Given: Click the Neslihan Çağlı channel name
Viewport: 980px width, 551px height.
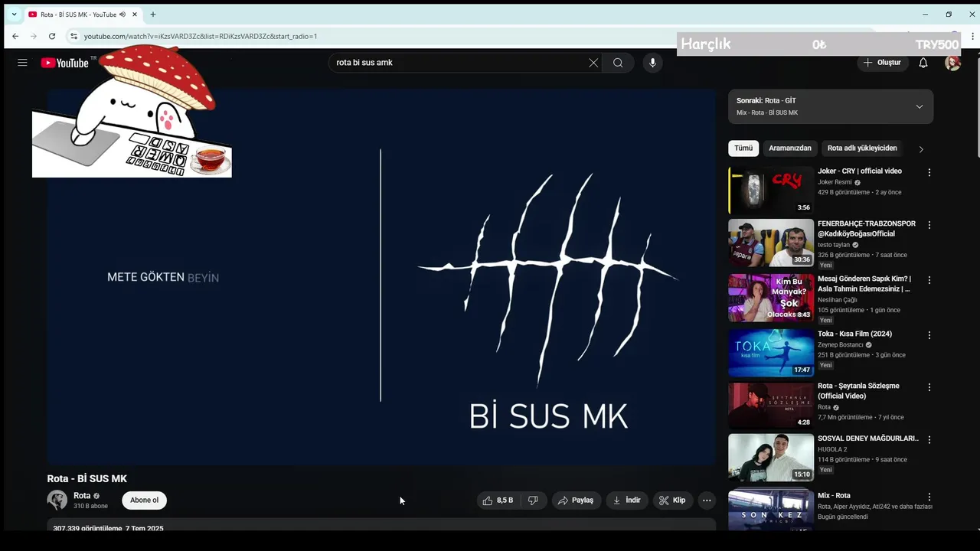Looking at the screenshot, I should (x=838, y=300).
